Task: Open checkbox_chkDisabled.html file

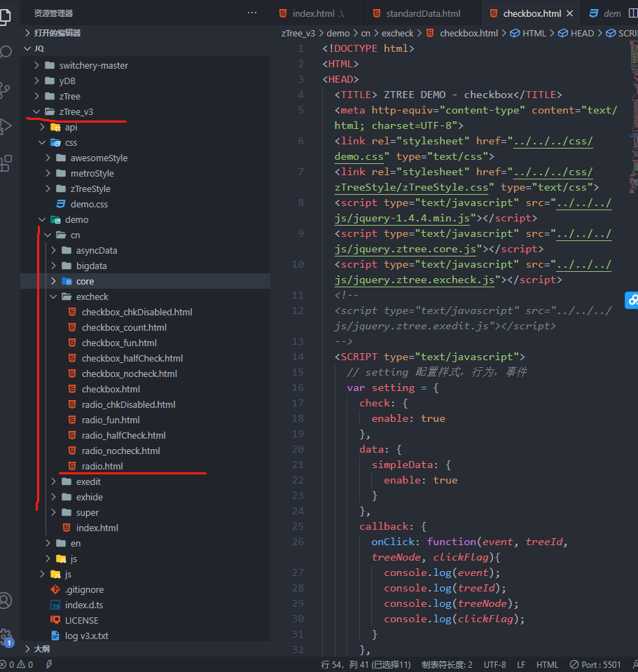Action: [x=137, y=312]
